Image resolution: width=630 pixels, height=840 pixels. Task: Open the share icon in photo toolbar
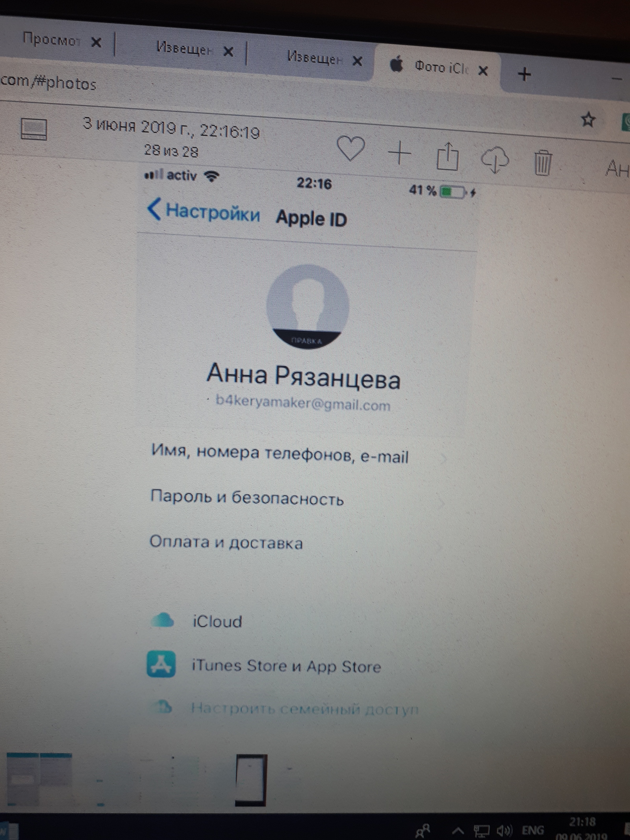tap(448, 156)
